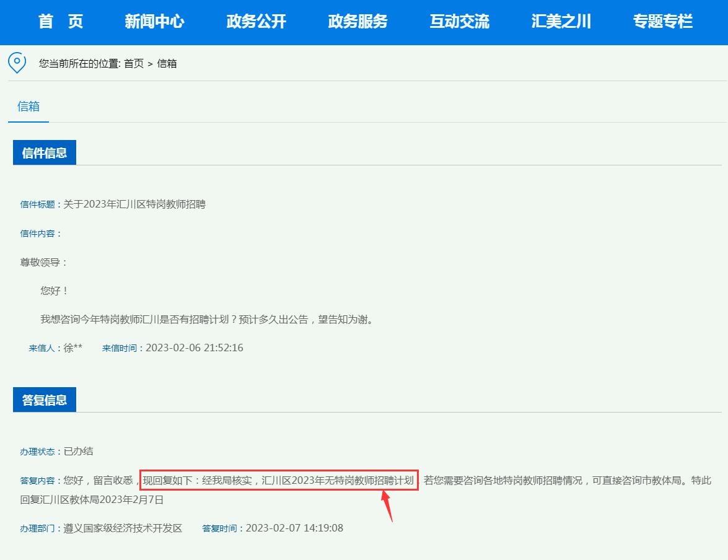
Task: Open the 政务服务 navigation menu
Action: coord(357,22)
